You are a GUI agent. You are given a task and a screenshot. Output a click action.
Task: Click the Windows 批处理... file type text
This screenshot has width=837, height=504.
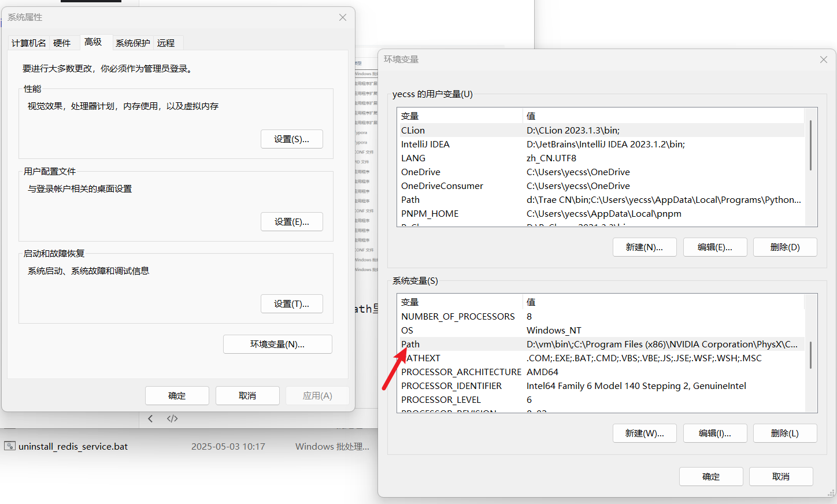[332, 447]
